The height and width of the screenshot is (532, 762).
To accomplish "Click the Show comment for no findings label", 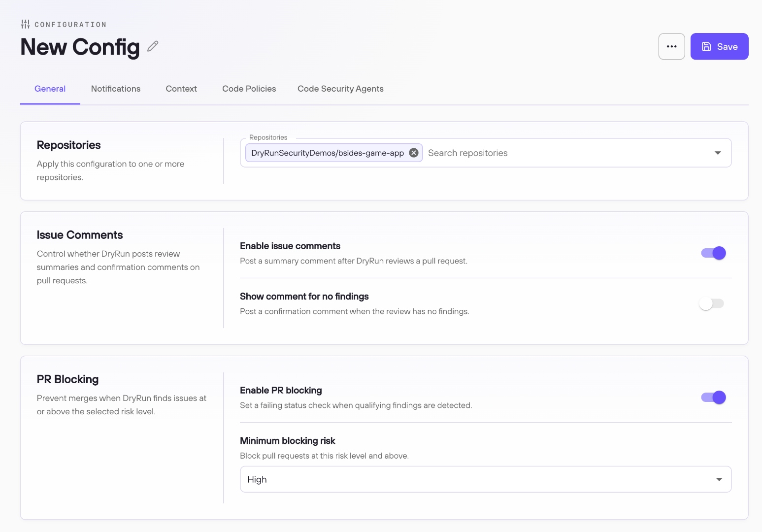I will pyautogui.click(x=304, y=297).
